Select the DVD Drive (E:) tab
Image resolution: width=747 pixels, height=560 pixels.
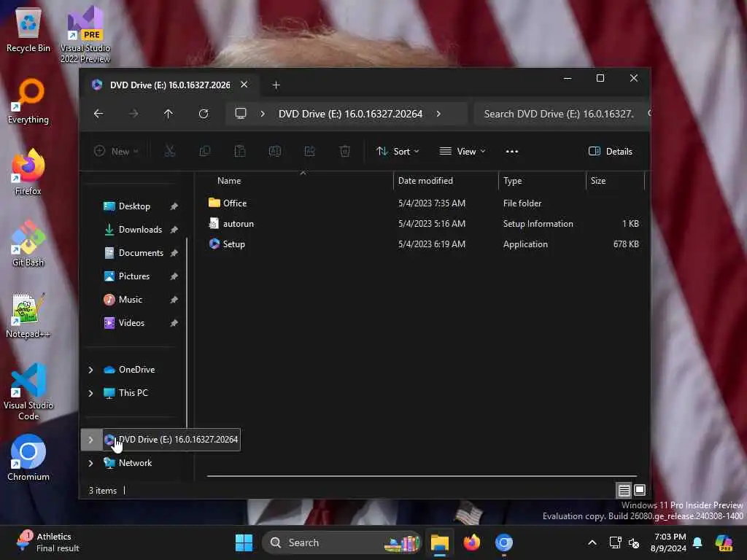pos(169,85)
